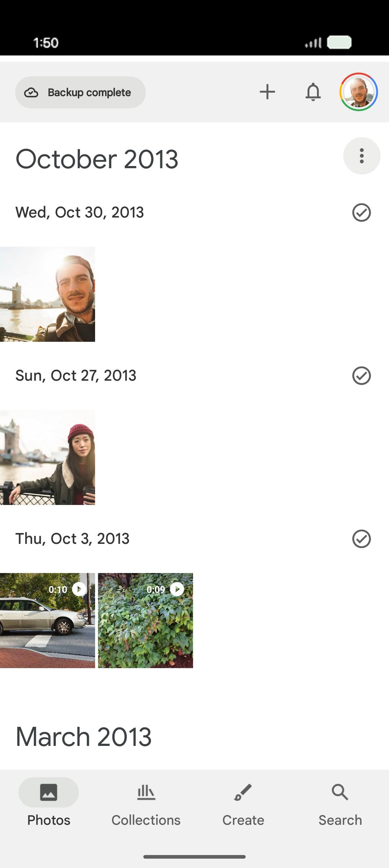This screenshot has height=868, width=389.
Task: Tap the cloud backup status icon
Action: pyautogui.click(x=31, y=93)
